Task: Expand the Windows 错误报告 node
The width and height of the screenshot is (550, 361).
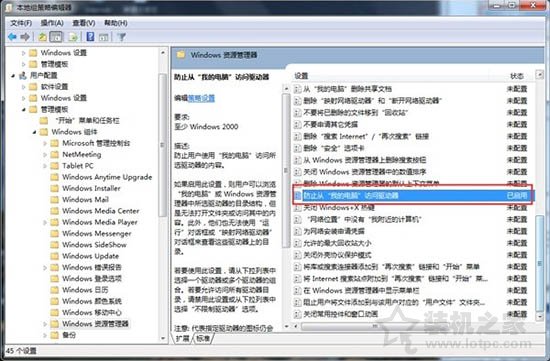Action: 45,267
